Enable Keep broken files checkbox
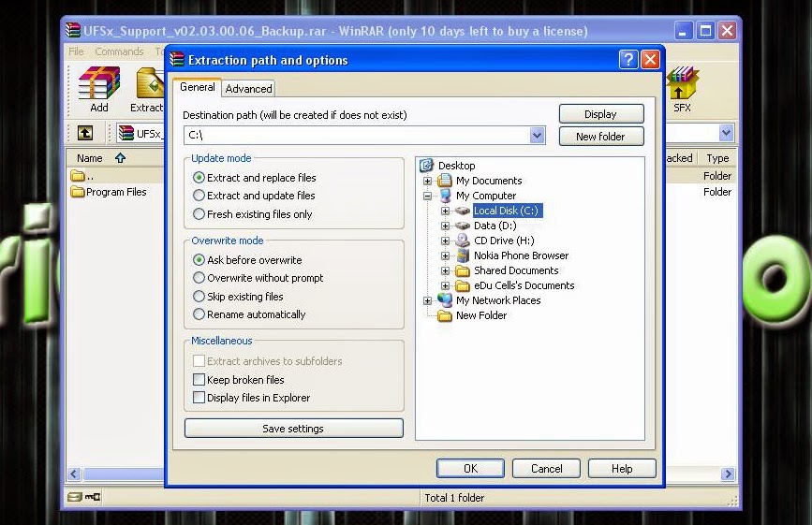This screenshot has width=812, height=525. pyautogui.click(x=199, y=379)
